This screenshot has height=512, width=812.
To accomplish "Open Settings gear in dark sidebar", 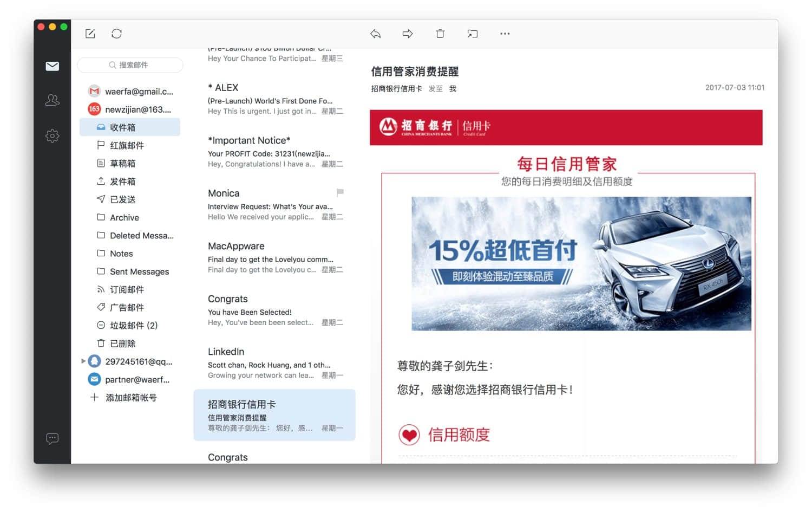I will (53, 135).
